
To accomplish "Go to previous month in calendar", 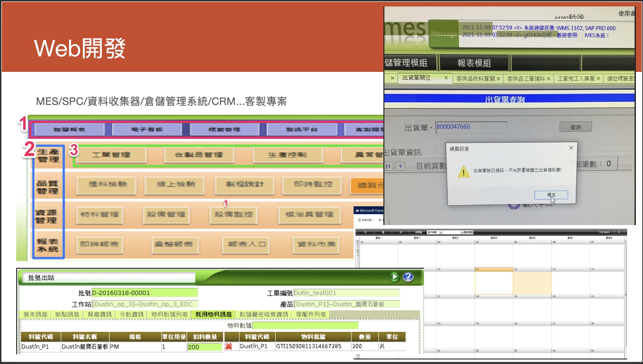I will 614,232.
